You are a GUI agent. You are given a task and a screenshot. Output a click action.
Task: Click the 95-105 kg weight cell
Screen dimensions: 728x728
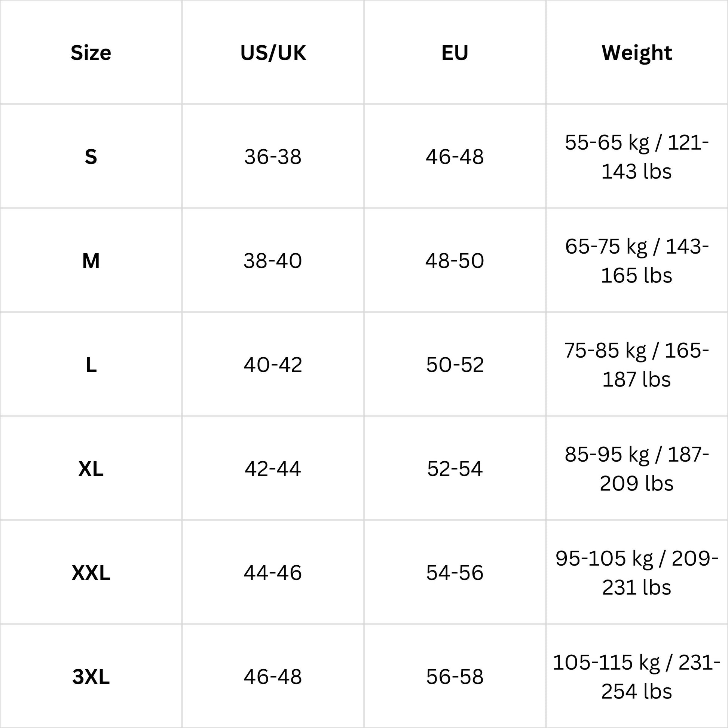tap(637, 573)
